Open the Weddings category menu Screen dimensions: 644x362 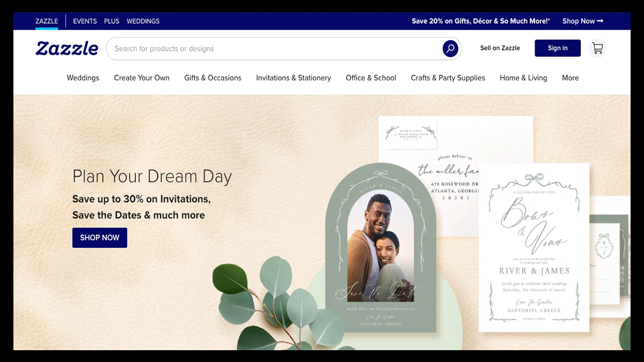click(83, 78)
